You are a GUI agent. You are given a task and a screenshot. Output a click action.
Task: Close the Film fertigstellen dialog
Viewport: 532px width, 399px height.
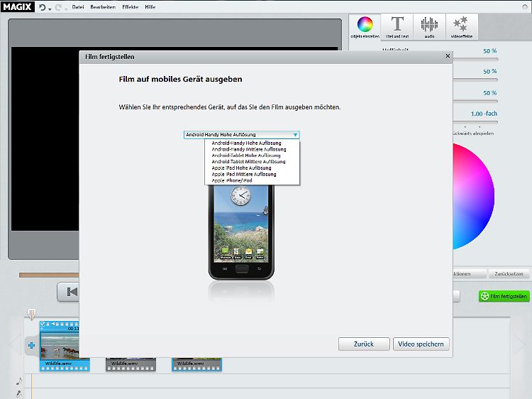(448, 55)
